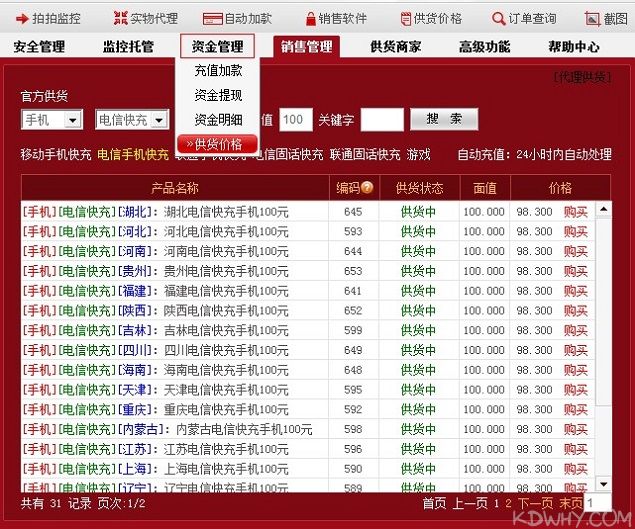This screenshot has height=529, width=635.
Task: Select 资金提现 from the dropdown menu
Action: pos(218,95)
